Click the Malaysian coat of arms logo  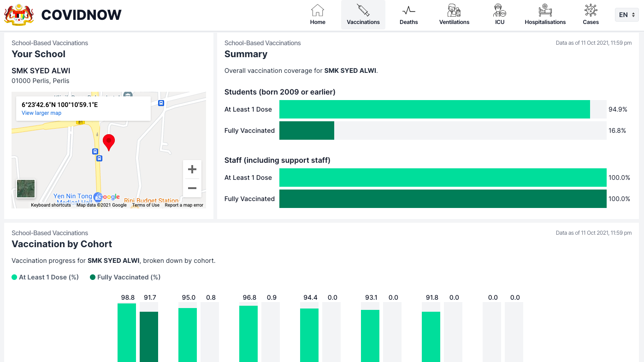(18, 15)
